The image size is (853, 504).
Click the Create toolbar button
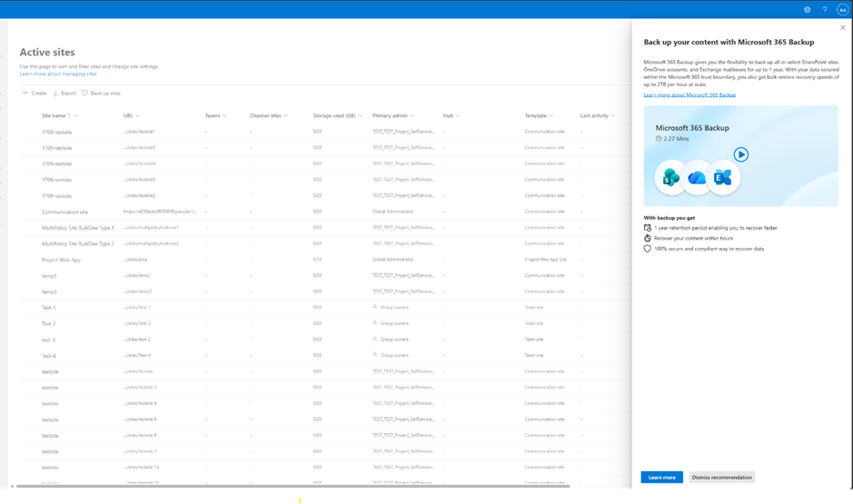pos(35,93)
